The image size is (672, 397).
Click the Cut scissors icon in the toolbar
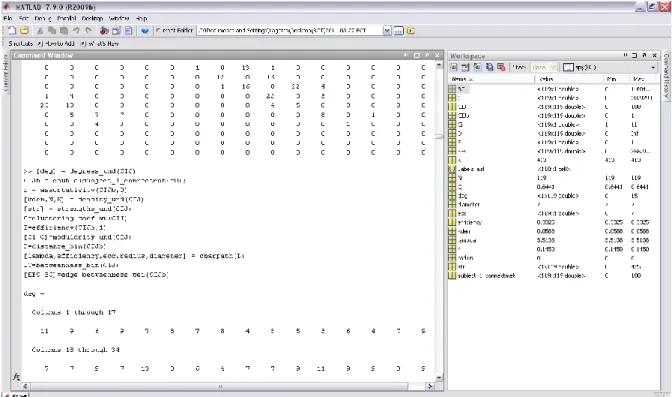(40, 30)
